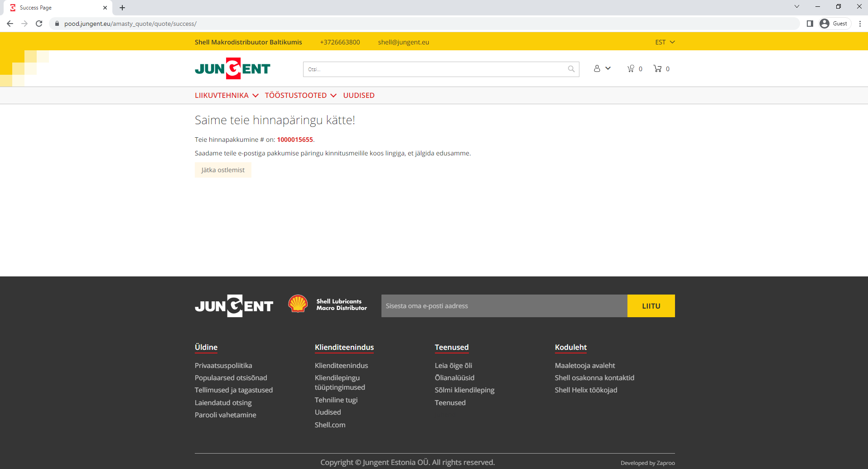Click the Jungent logo in header
The height and width of the screenshot is (469, 868).
tap(232, 68)
